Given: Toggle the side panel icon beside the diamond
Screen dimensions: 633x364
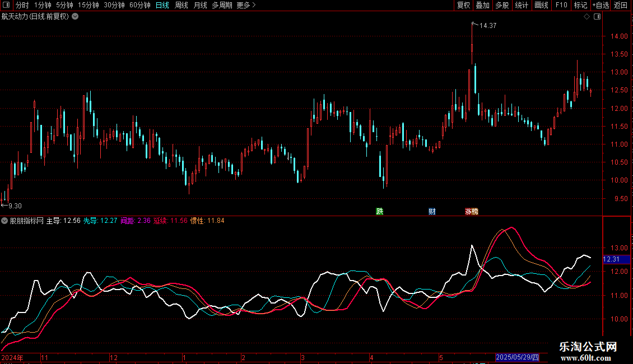Looking at the screenshot, I should 597,17.
